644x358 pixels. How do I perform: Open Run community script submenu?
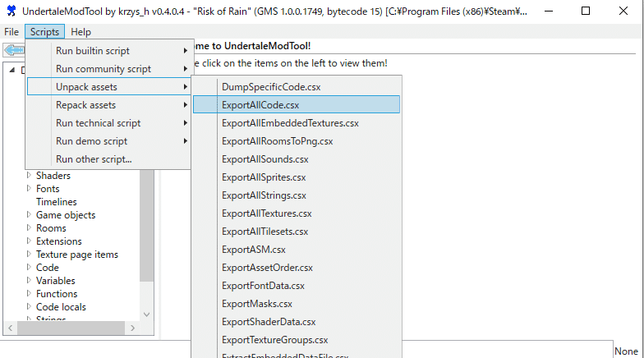108,69
